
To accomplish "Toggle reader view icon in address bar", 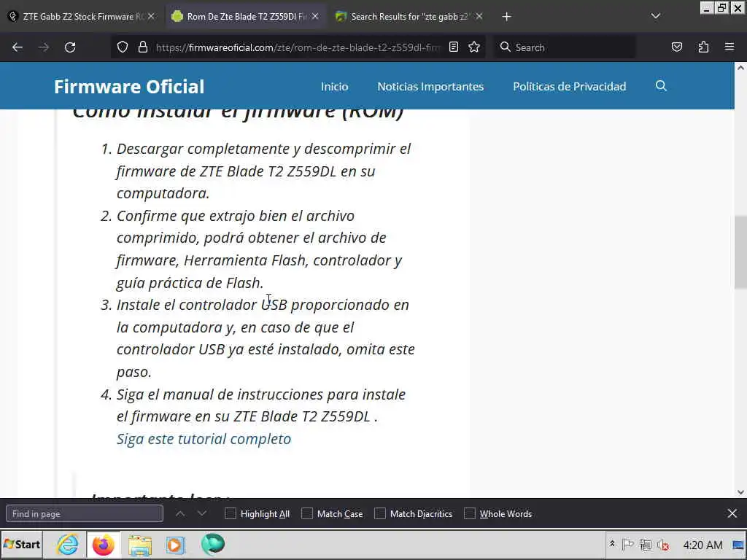I will click(454, 47).
